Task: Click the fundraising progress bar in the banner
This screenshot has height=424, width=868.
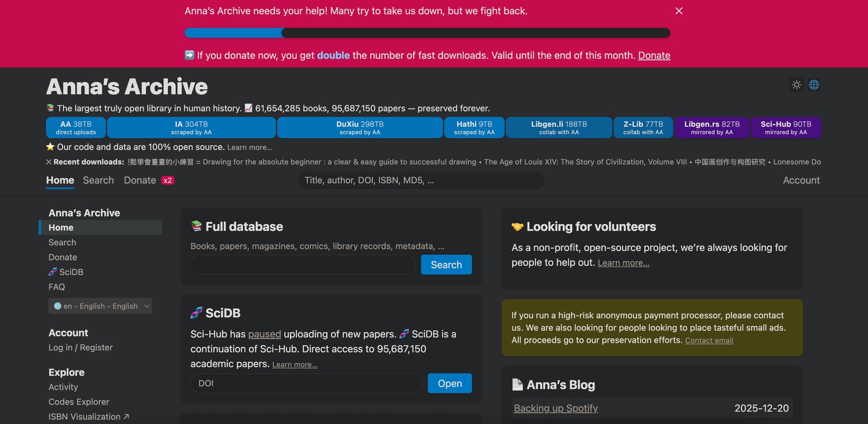Action: [427, 32]
